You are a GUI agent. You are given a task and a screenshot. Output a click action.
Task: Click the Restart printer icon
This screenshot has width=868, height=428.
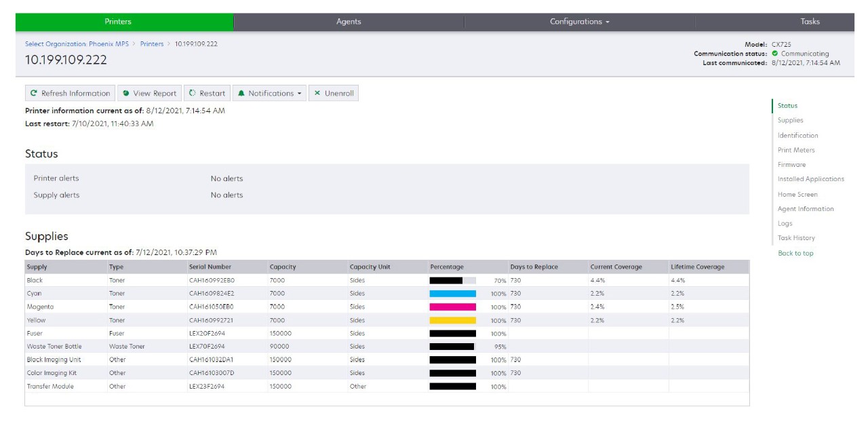[193, 94]
